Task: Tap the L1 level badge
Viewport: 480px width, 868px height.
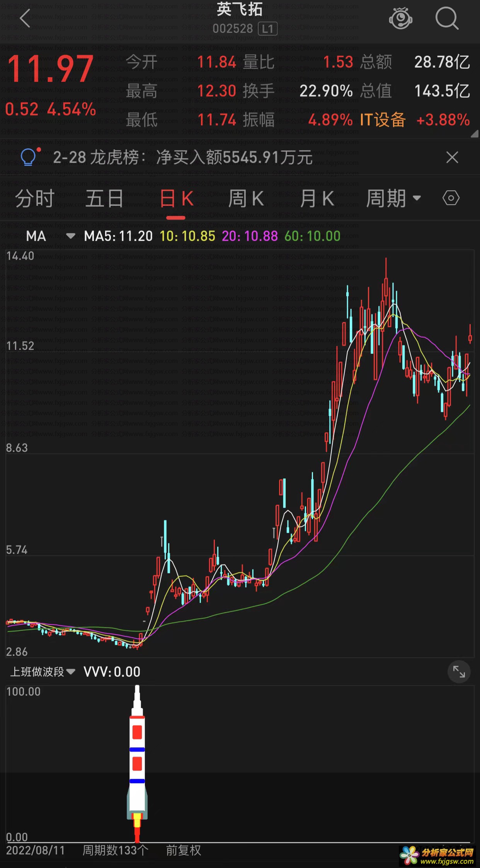Action: coord(267,29)
